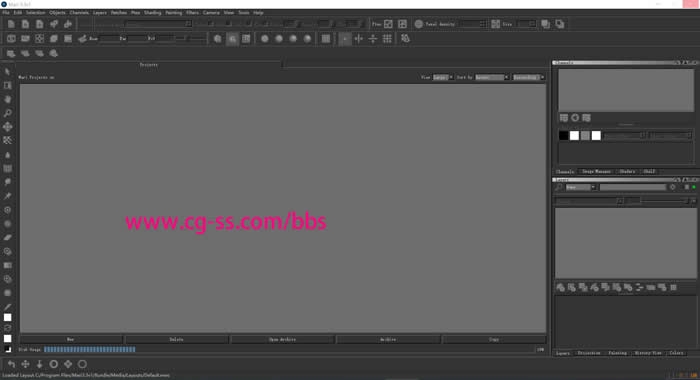Screen dimensions: 700x380
Task: Activate the Pan hand tool in toolbox
Action: tap(8, 99)
